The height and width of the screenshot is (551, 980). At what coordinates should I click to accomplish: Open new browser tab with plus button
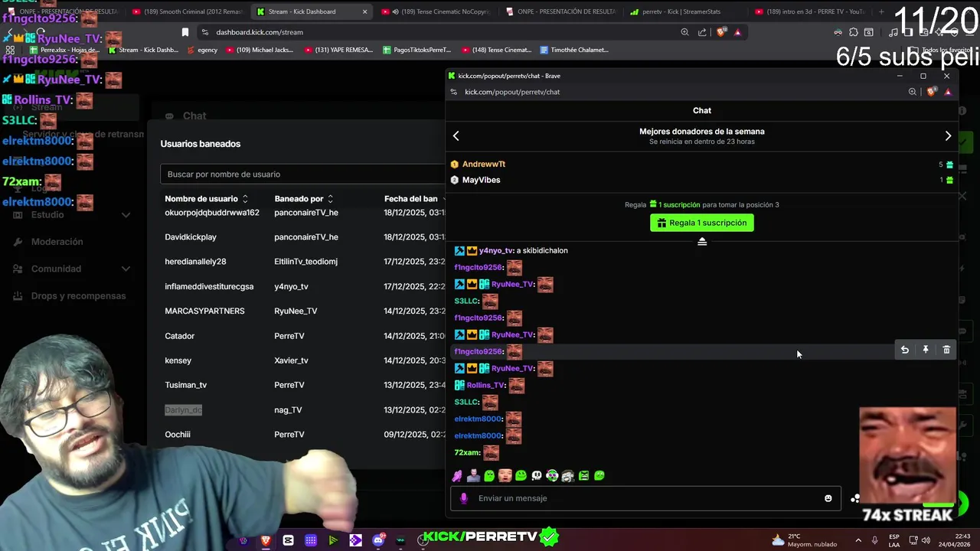click(881, 11)
